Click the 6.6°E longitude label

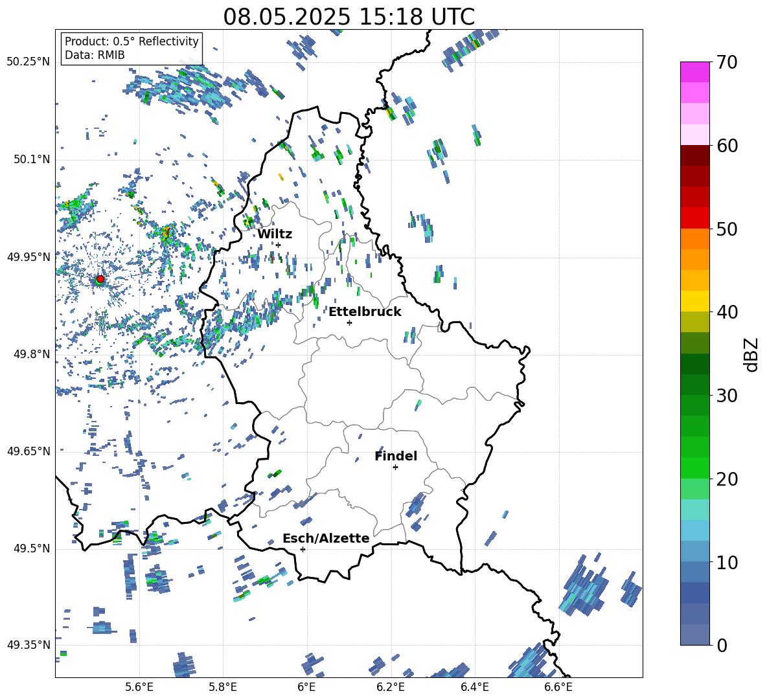558,687
